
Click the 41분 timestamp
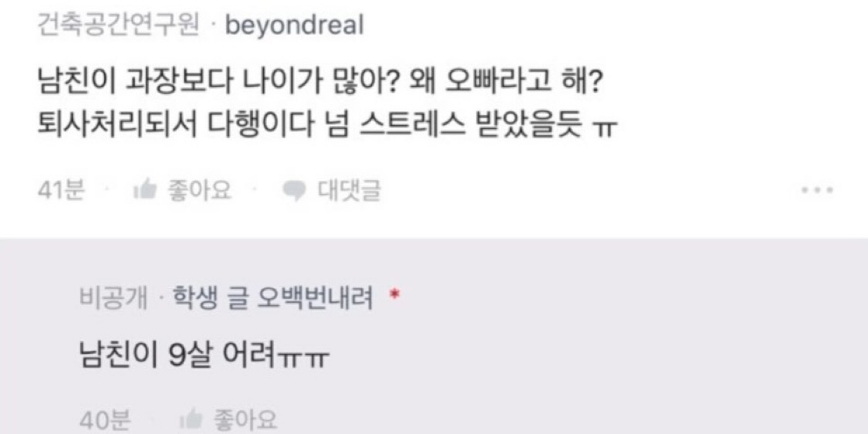click(x=61, y=192)
